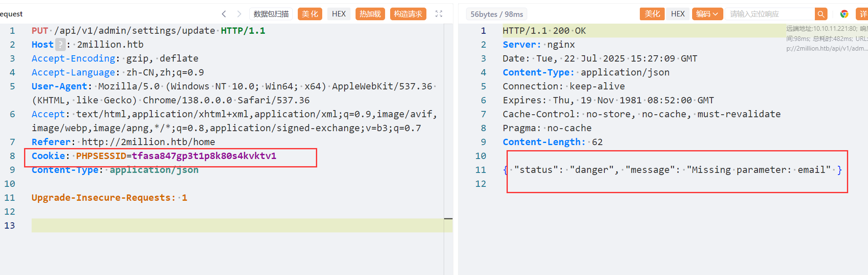Go forward to the next request with right arrow
This screenshot has height=275, width=868.
point(239,14)
